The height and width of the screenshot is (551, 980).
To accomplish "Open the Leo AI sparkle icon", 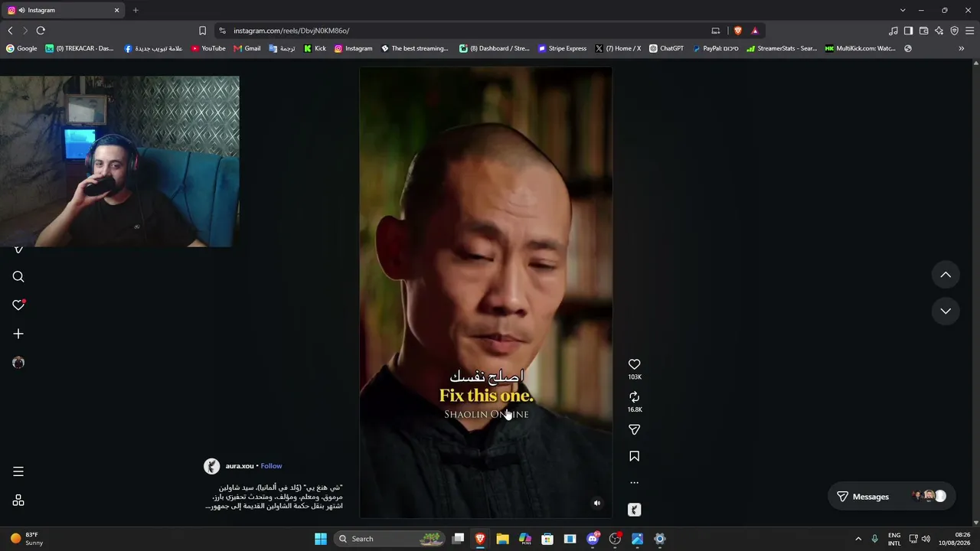I will [939, 31].
